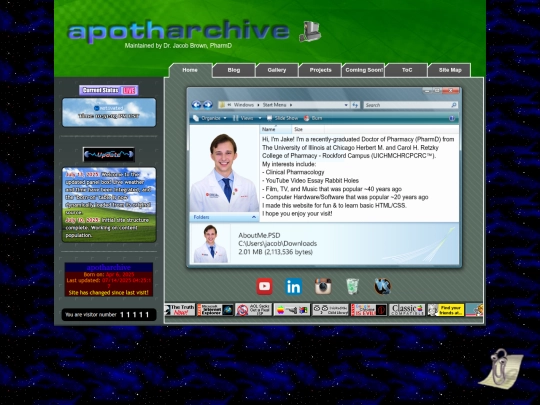Click the apotharchive title in born-on box

click(109, 267)
